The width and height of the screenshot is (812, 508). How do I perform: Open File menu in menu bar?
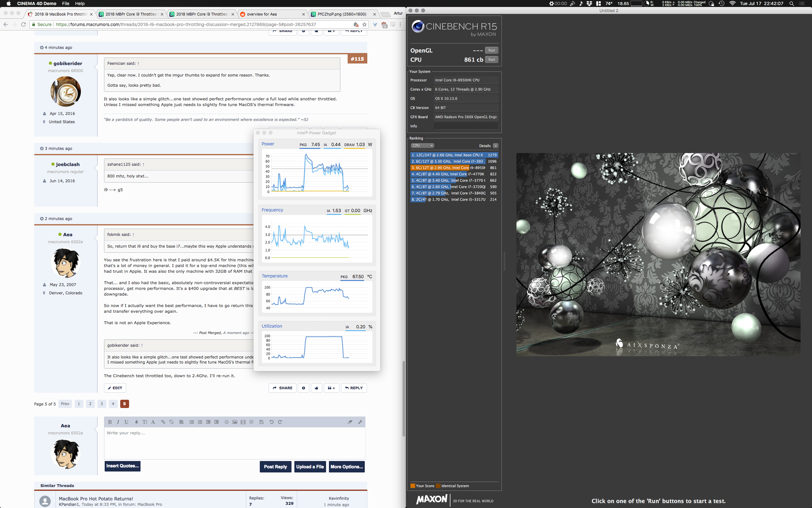(x=66, y=3)
